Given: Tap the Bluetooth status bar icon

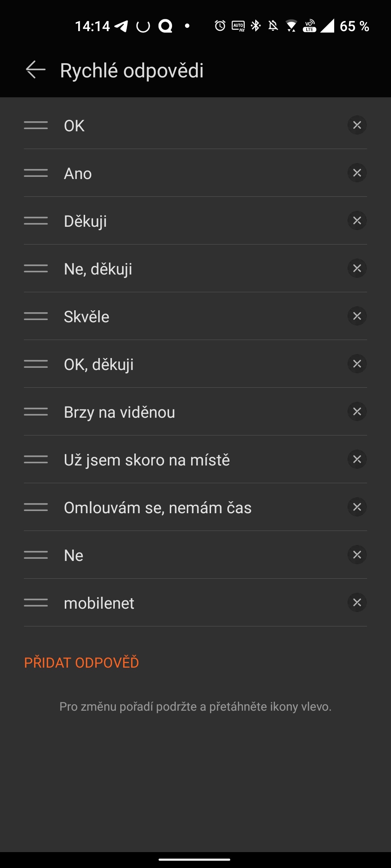Looking at the screenshot, I should point(256,26).
